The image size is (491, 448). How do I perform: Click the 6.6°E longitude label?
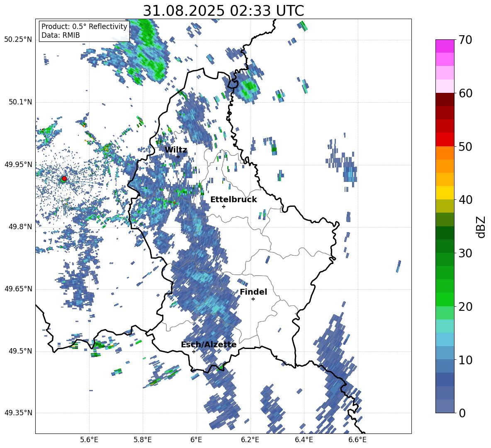[357, 440]
